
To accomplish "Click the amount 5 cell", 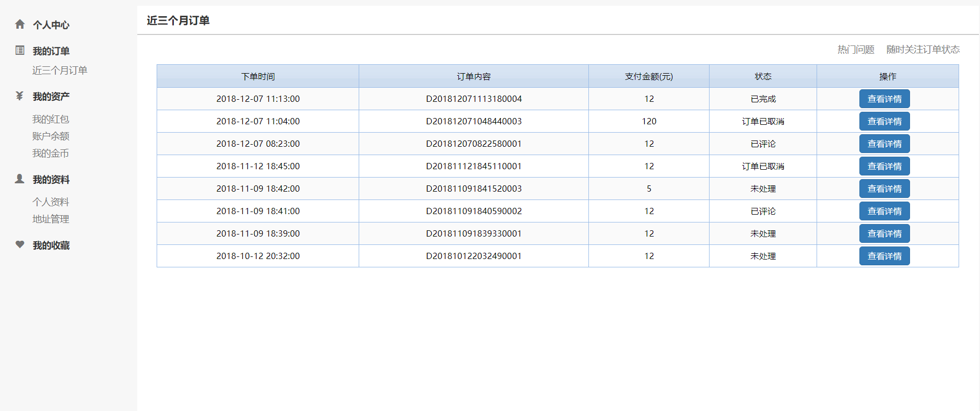I will (x=649, y=189).
